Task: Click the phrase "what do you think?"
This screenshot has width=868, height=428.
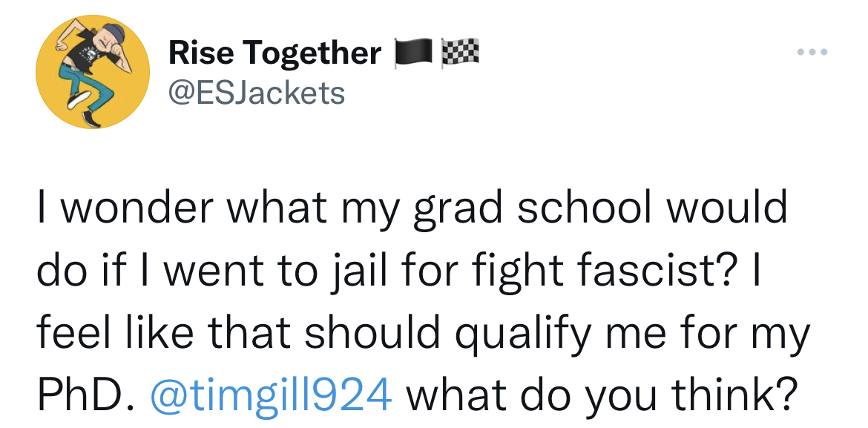Action: click(x=601, y=396)
